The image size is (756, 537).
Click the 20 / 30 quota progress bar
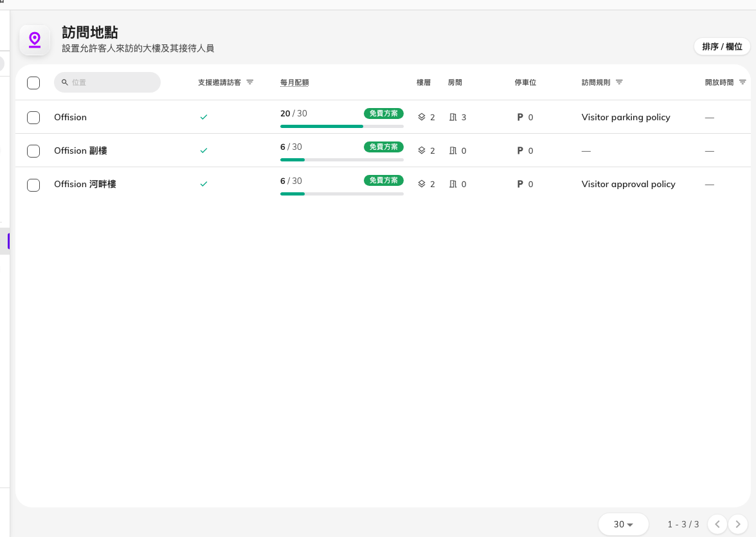[342, 127]
